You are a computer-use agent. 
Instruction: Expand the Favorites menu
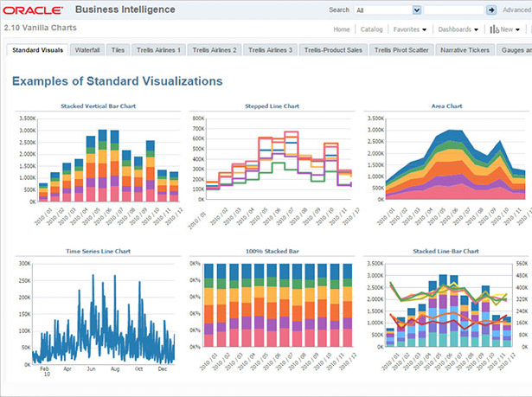click(x=409, y=29)
